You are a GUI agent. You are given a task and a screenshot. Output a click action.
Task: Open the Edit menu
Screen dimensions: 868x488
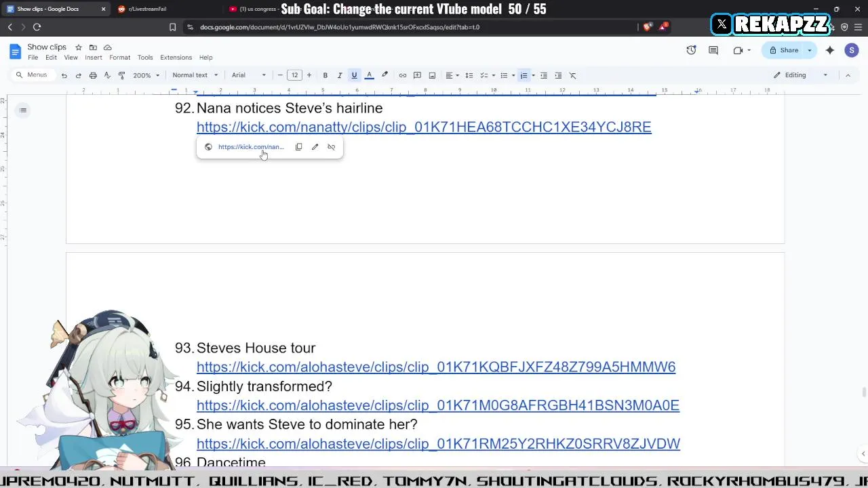pyautogui.click(x=51, y=58)
